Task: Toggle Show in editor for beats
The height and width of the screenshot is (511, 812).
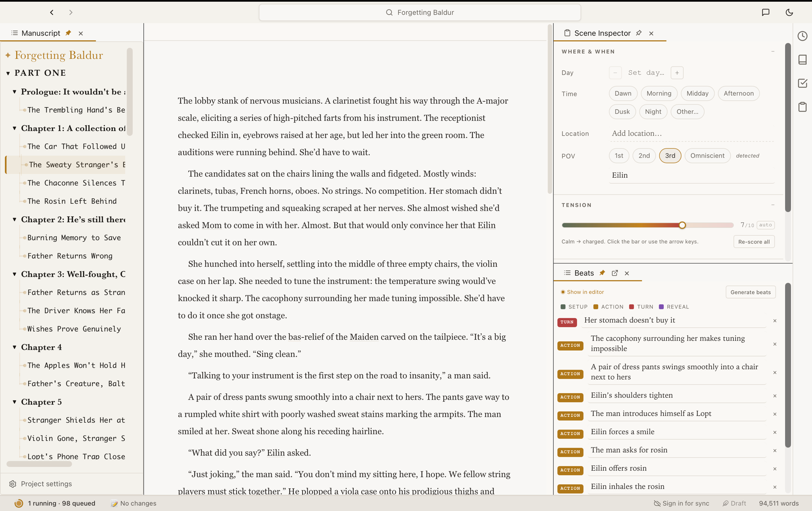Action: [582, 292]
